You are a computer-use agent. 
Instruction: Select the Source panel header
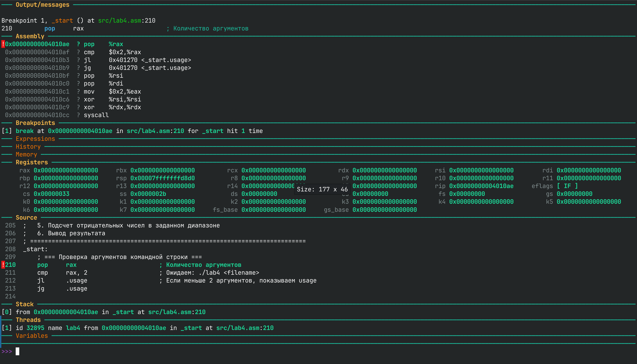coord(26,217)
